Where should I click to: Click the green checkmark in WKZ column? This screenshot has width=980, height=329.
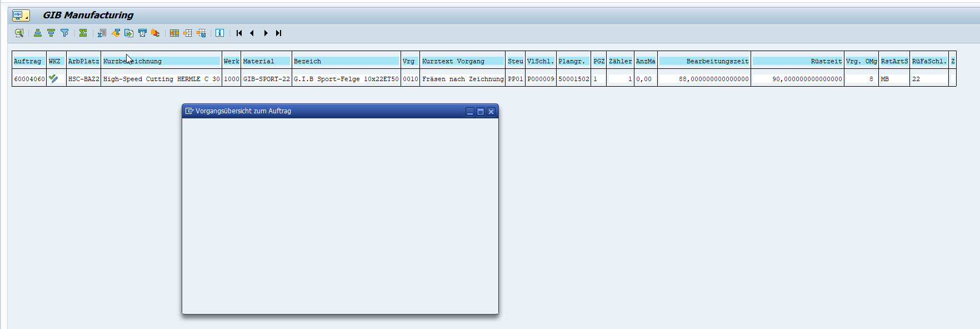click(53, 79)
